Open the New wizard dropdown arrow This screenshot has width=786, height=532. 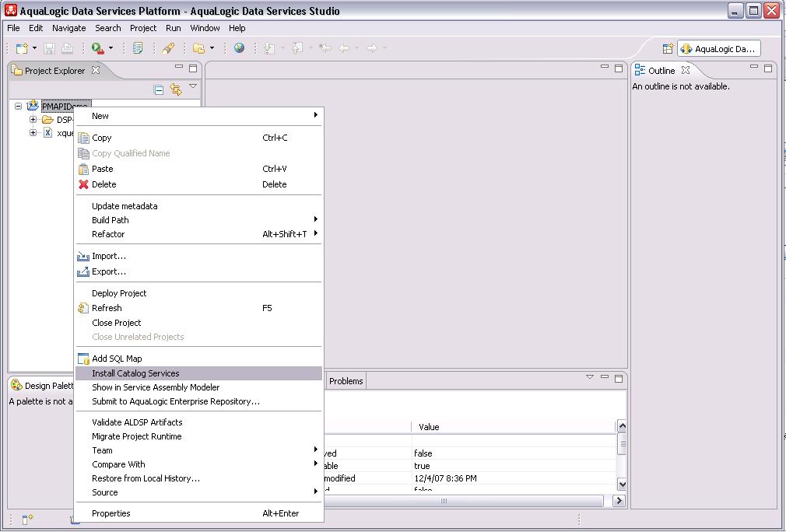click(35, 48)
